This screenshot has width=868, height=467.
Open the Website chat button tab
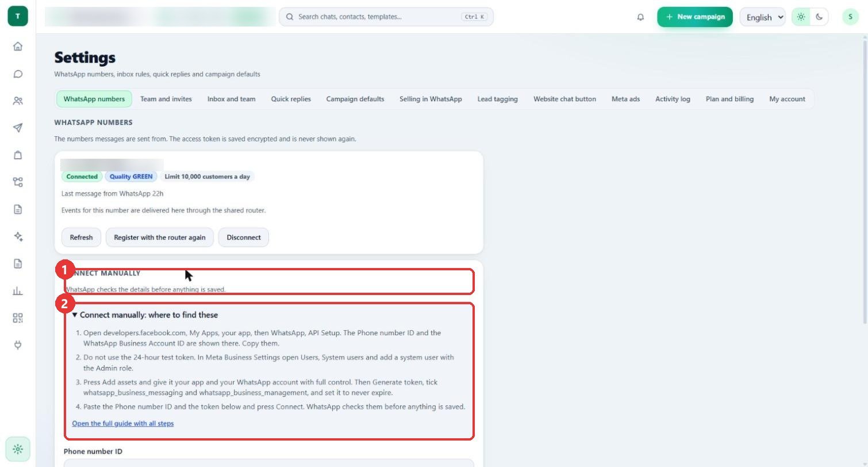coord(564,99)
